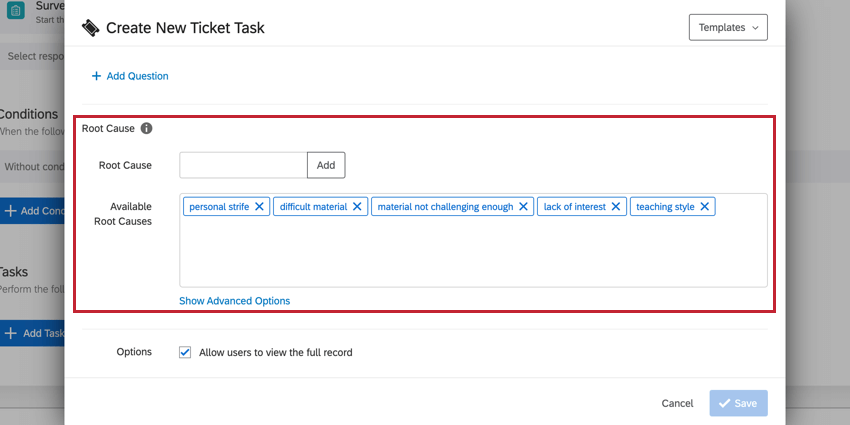
Task: Remove the personal strife root cause
Action: 259,207
